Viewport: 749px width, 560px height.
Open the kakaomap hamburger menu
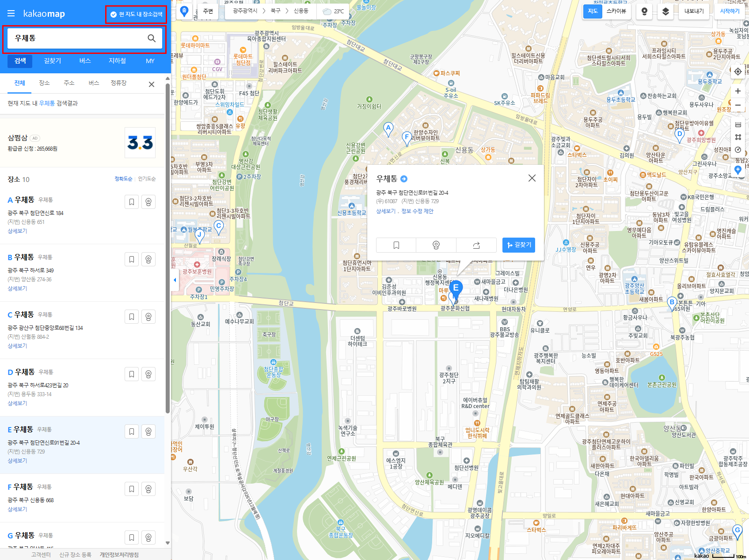(x=11, y=14)
